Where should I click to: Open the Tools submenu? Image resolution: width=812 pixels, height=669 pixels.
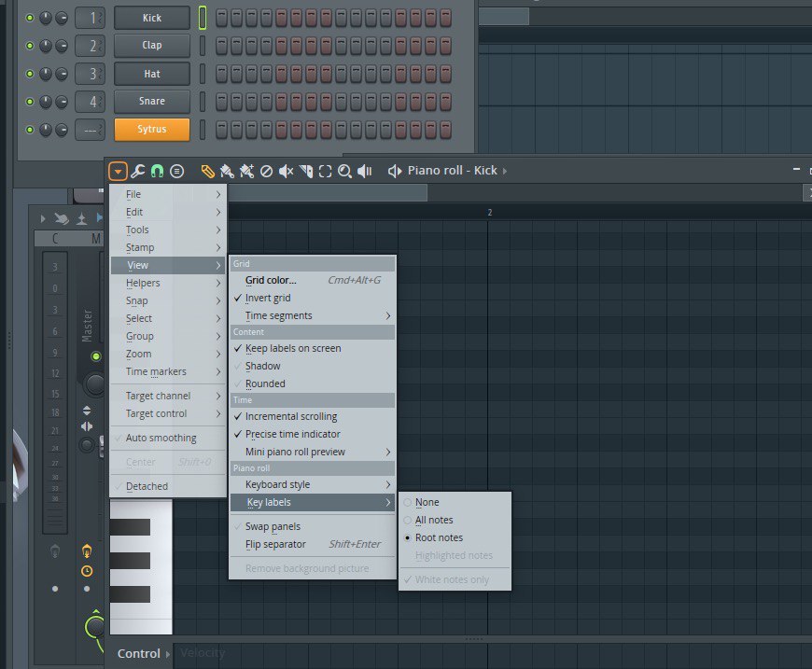pyautogui.click(x=168, y=230)
